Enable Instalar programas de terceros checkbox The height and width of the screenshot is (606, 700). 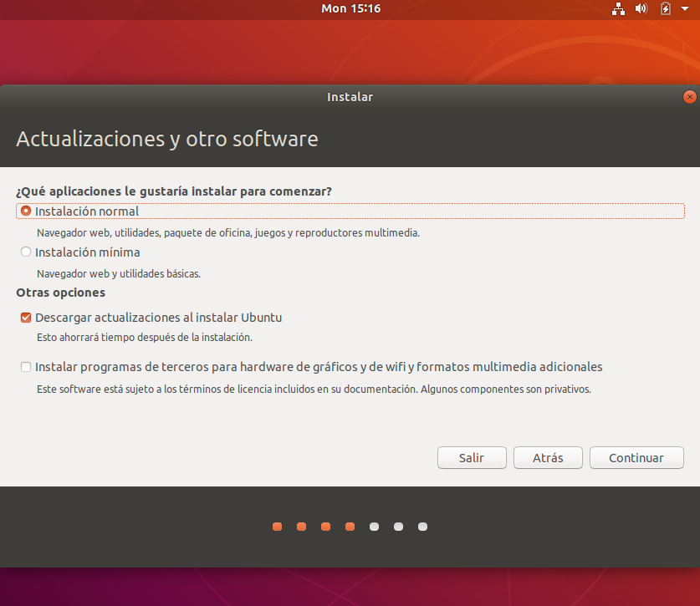[x=26, y=367]
